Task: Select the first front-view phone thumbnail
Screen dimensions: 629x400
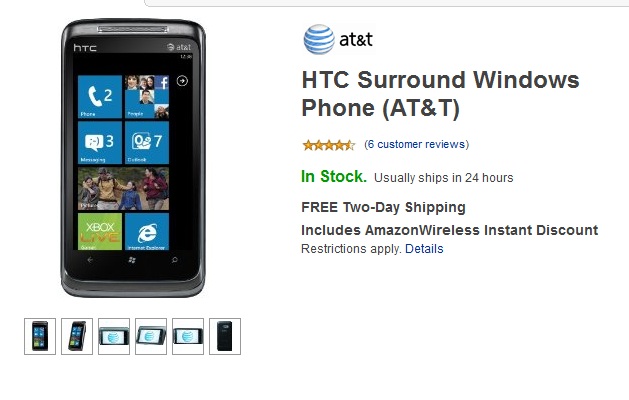Action: click(x=40, y=336)
